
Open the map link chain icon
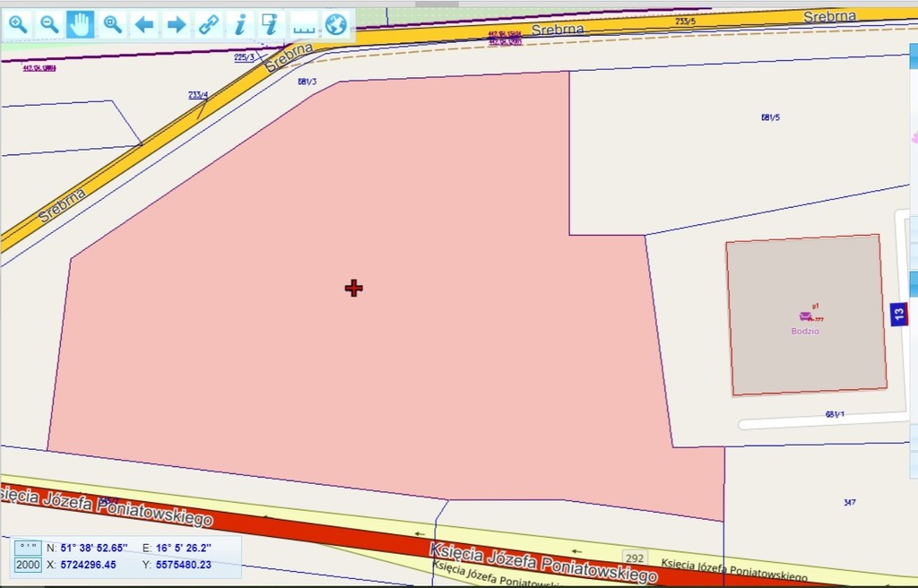pos(209,24)
